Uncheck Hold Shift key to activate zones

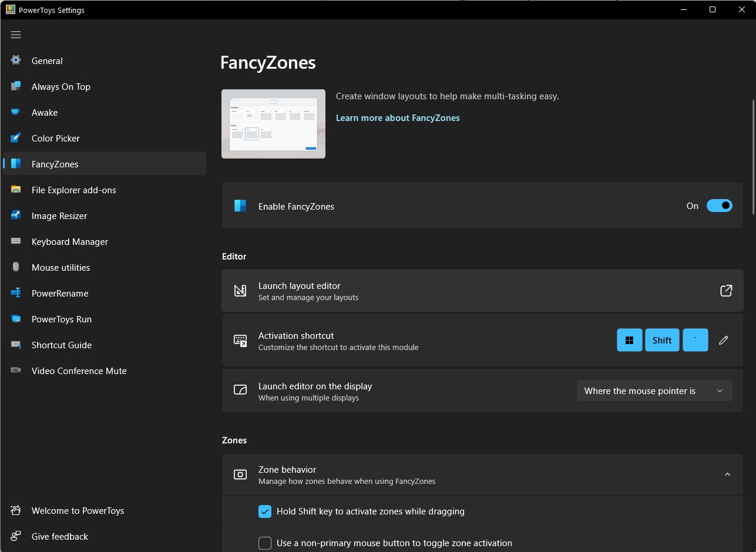pos(265,511)
